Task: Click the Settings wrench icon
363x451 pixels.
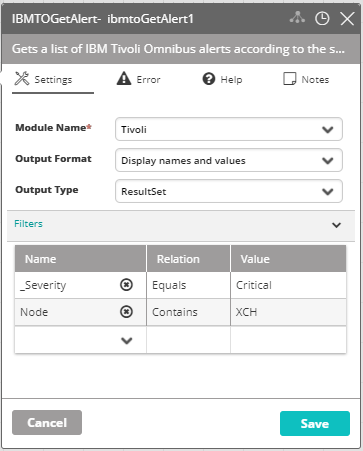Action: pyautogui.click(x=22, y=79)
